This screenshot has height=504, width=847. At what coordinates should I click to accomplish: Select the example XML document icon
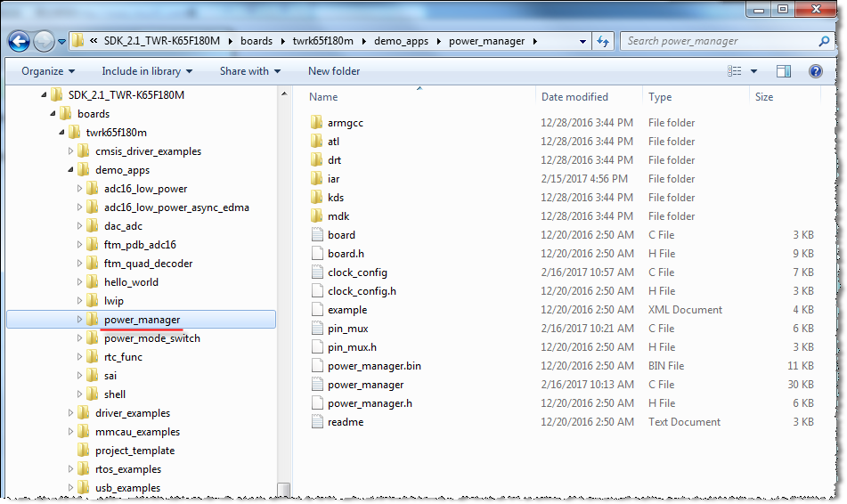pyautogui.click(x=317, y=310)
